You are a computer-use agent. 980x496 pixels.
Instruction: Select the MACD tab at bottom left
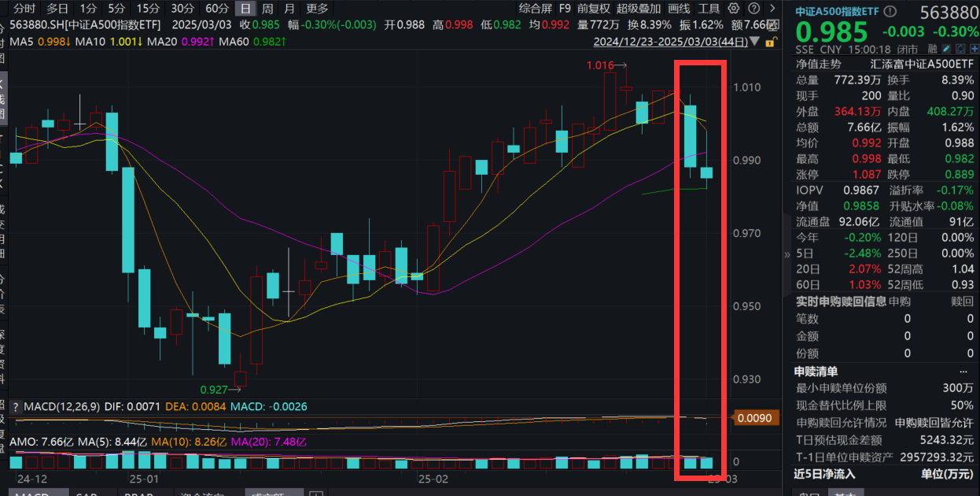38,493
